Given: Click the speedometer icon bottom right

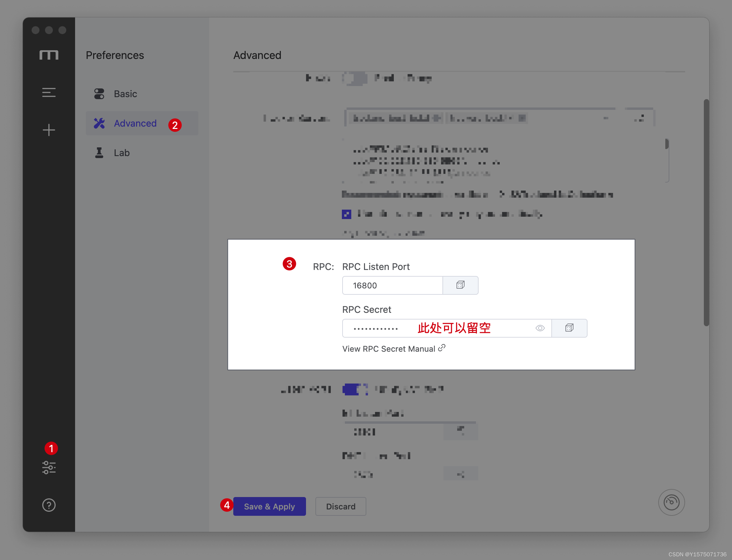Looking at the screenshot, I should coord(671,502).
